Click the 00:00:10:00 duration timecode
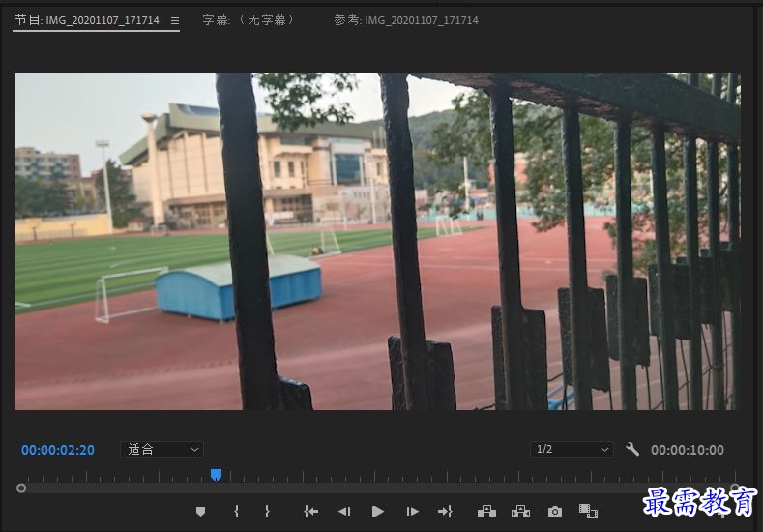The height and width of the screenshot is (532, 763). coord(688,450)
